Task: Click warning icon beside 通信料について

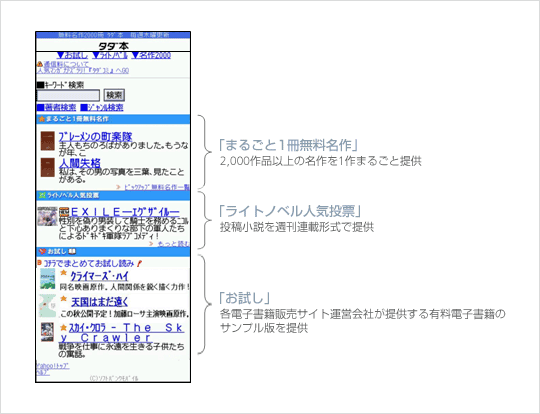Action: click(40, 64)
